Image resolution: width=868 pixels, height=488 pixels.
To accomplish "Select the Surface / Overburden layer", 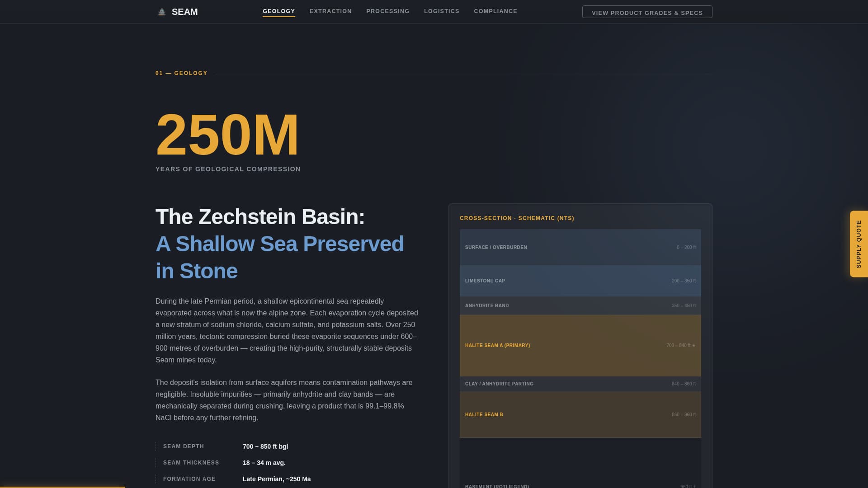I will click(x=580, y=247).
